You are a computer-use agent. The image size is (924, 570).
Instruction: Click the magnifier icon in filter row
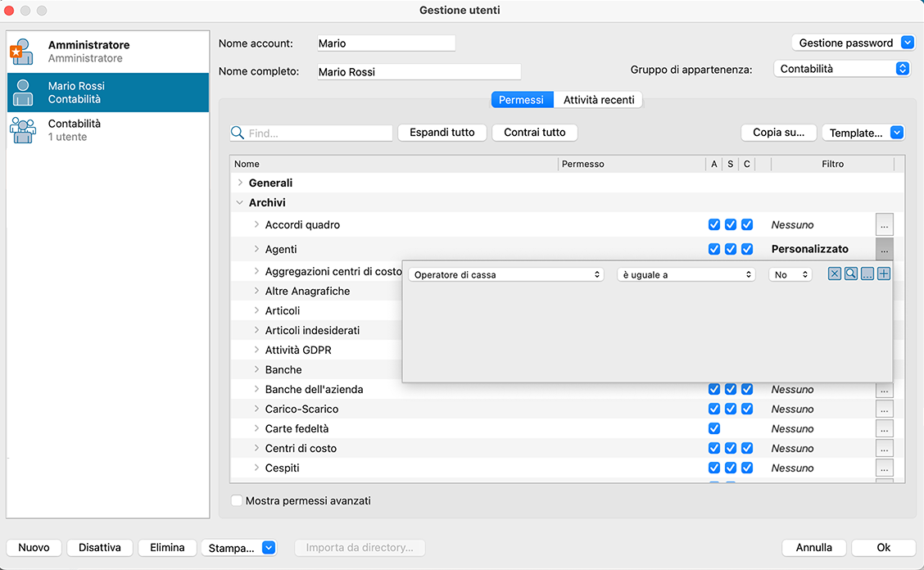[x=850, y=274]
